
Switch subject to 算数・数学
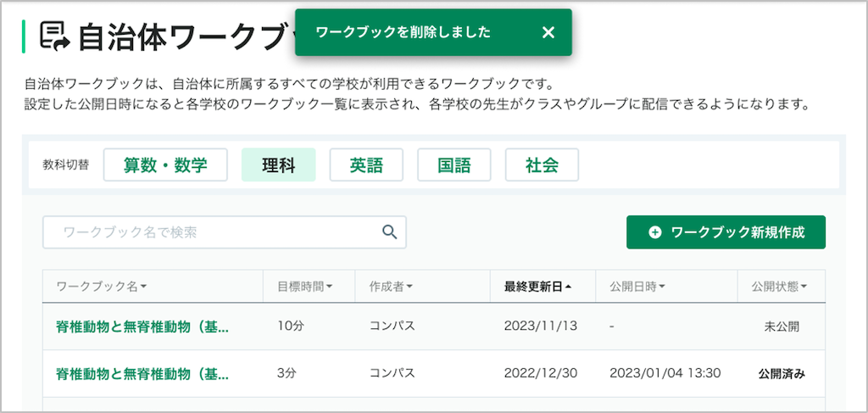(x=165, y=165)
